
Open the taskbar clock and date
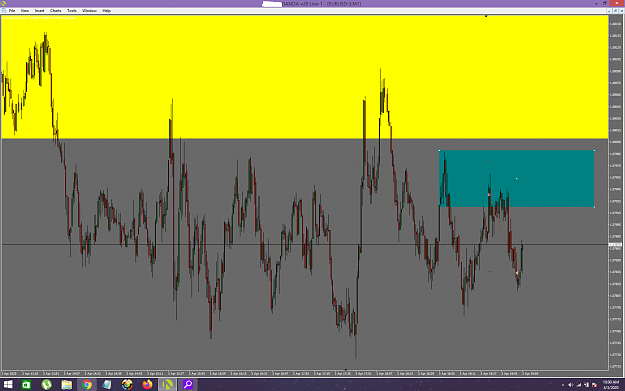click(611, 385)
